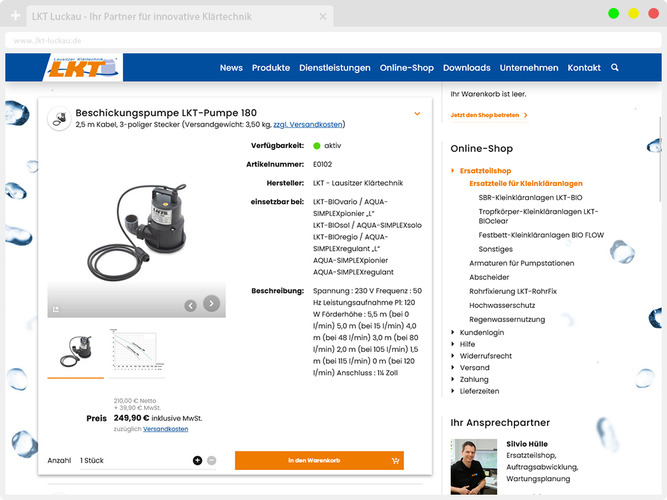Open the enlarge image icon below pump photo
Viewport: 667px width, 500px height.
click(x=56, y=309)
